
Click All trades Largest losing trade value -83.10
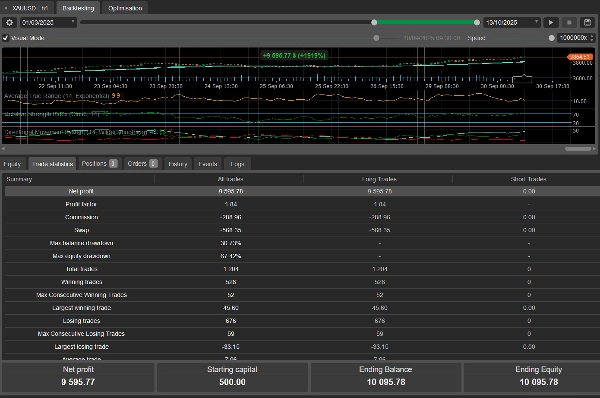tap(231, 347)
